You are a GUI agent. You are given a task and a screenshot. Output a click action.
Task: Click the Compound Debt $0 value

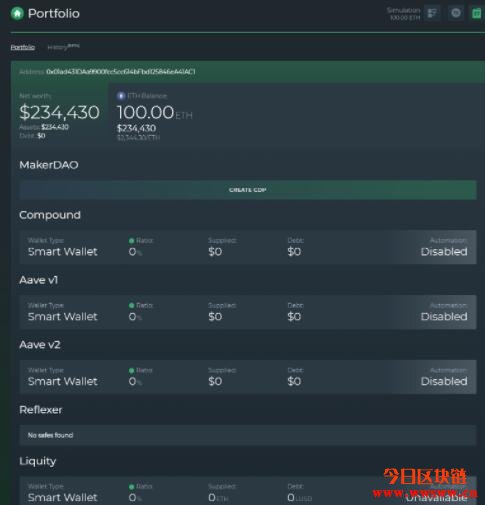tap(294, 252)
